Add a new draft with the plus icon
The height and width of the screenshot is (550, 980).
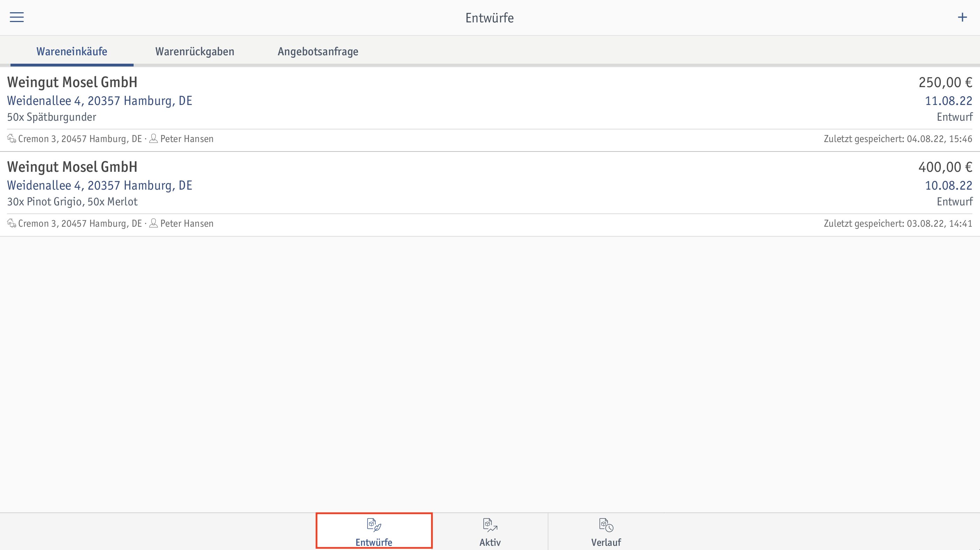click(x=963, y=17)
